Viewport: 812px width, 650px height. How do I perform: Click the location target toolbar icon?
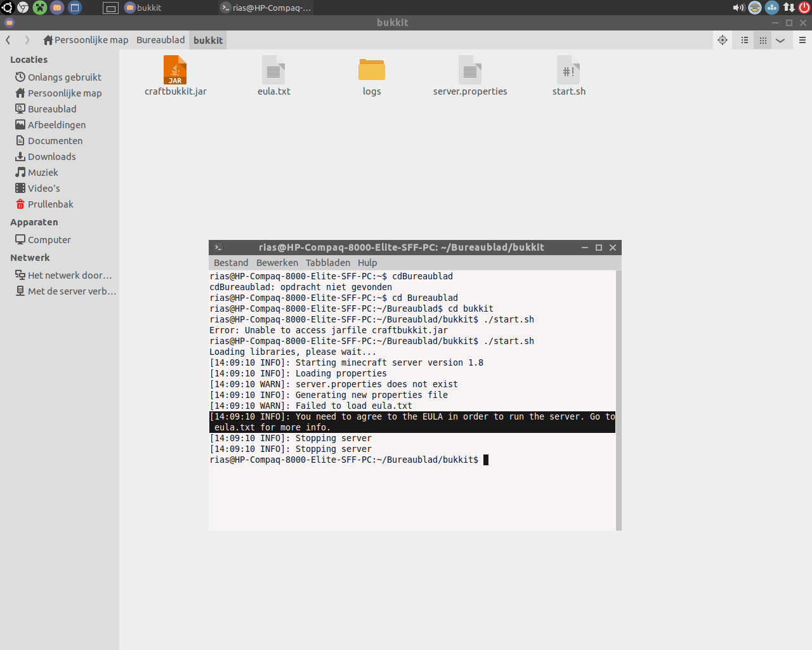(723, 40)
